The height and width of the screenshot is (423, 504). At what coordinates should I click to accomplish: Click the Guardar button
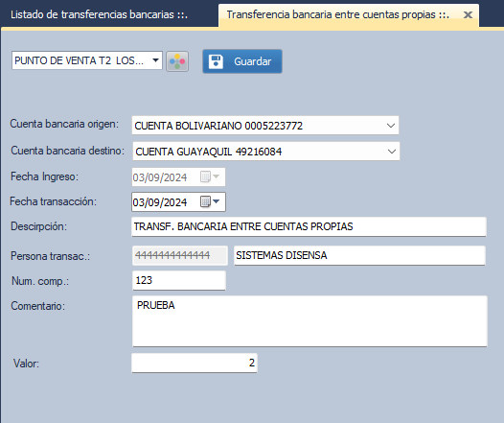coord(242,61)
